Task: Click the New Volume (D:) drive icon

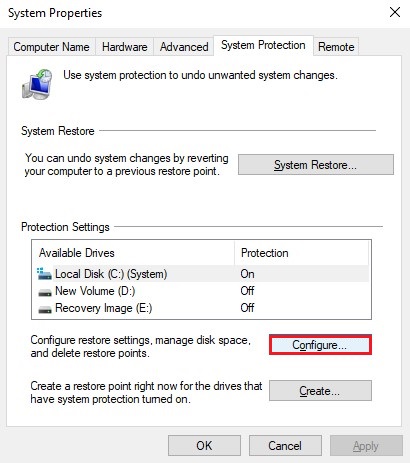Action: (45, 292)
